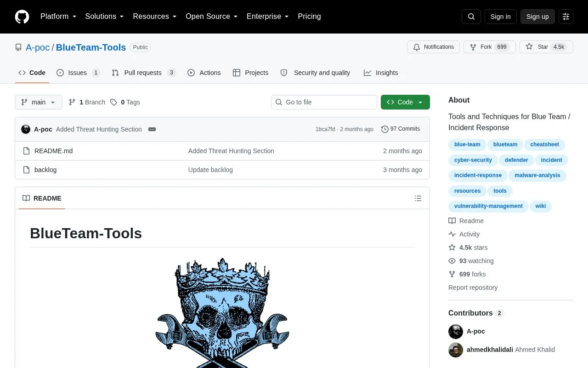
Task: Star the BlueTeam-Tools repository
Action: click(546, 47)
